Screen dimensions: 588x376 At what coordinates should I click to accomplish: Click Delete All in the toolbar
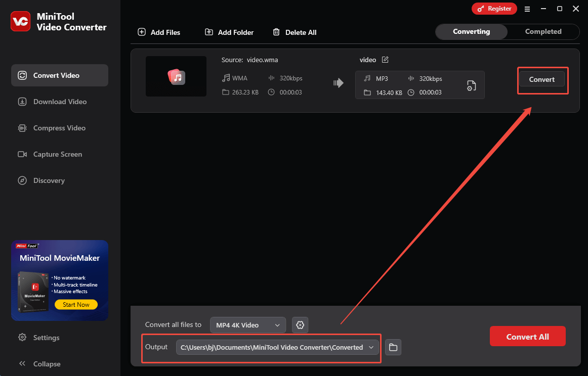295,32
